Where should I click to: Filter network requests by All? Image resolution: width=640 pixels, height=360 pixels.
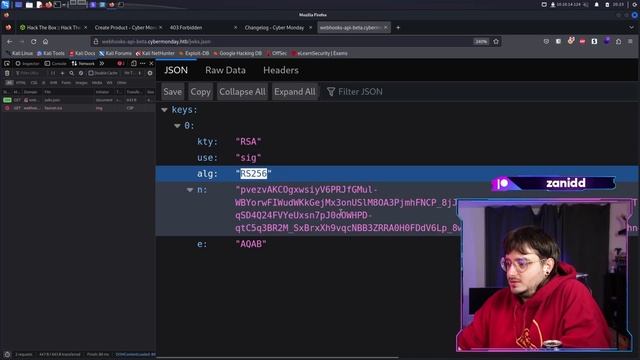[x=9, y=83]
